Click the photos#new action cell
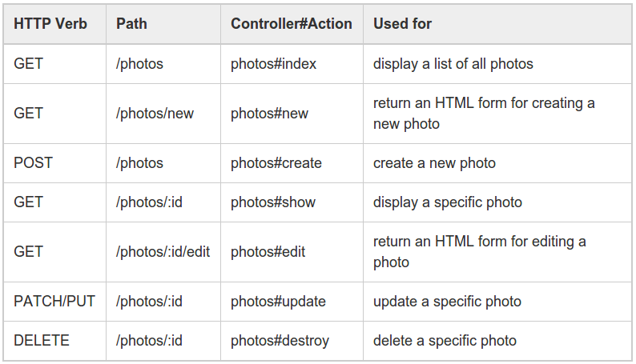Image resolution: width=636 pixels, height=364 pixels. pyautogui.click(x=269, y=114)
